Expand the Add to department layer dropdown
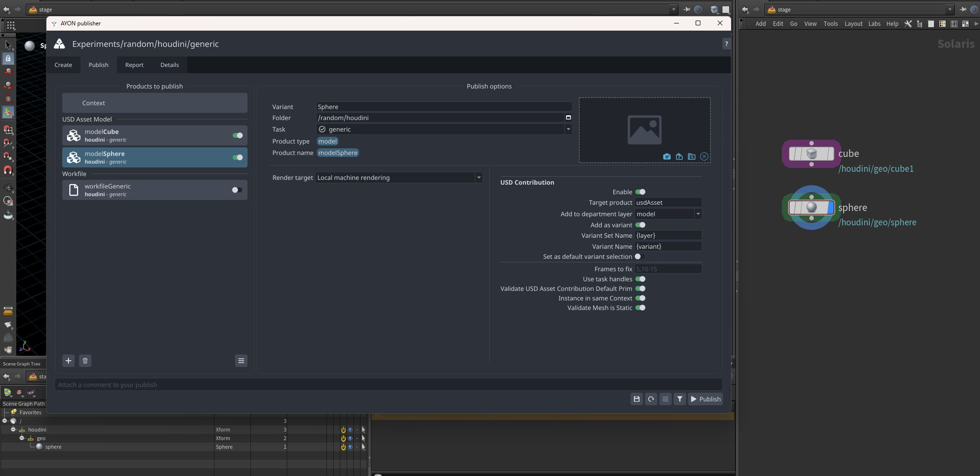 point(698,214)
